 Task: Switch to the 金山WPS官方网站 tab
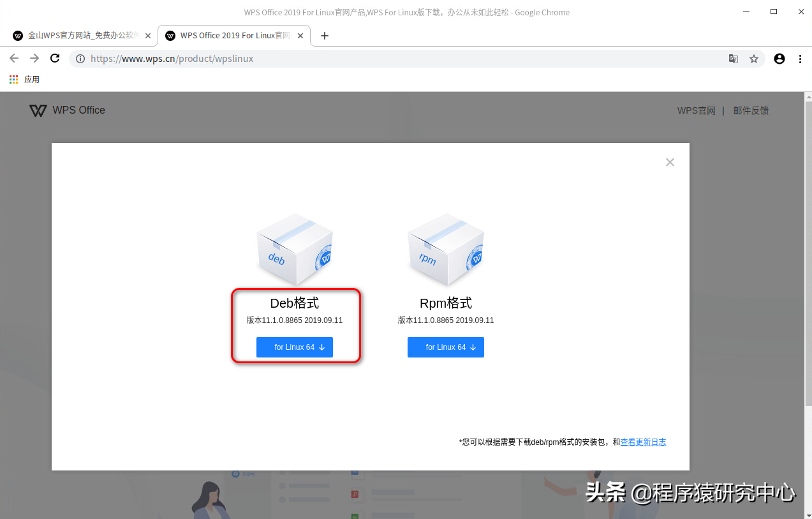[82, 36]
